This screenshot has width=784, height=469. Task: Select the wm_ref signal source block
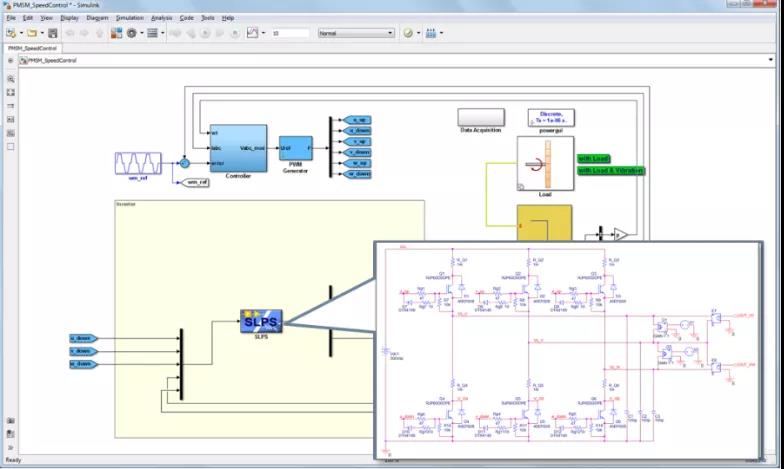tap(138, 163)
